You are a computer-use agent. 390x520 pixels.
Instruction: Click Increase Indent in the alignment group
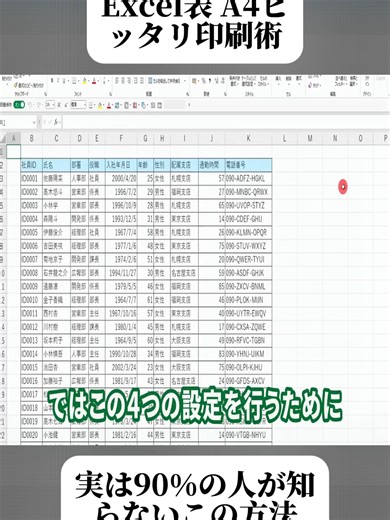pyautogui.click(x=142, y=81)
